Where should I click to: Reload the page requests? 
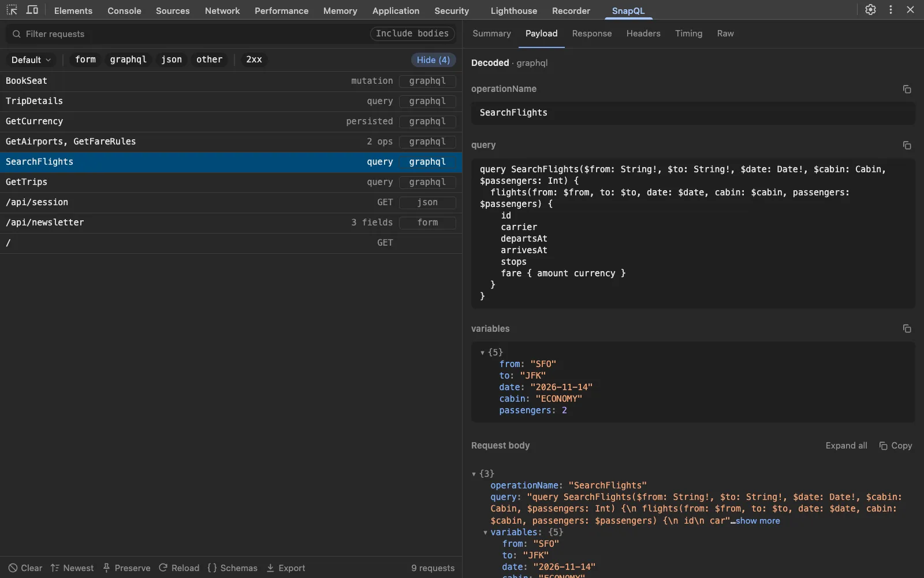tap(179, 568)
